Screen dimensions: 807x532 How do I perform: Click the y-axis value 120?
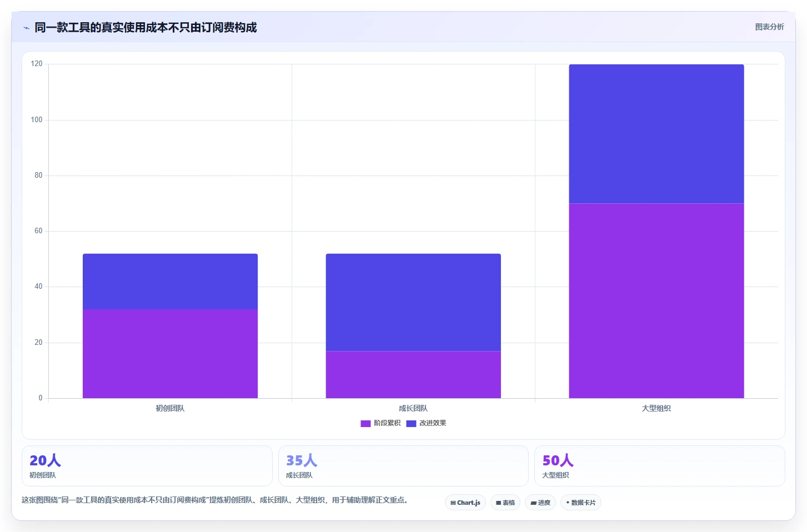(x=37, y=64)
